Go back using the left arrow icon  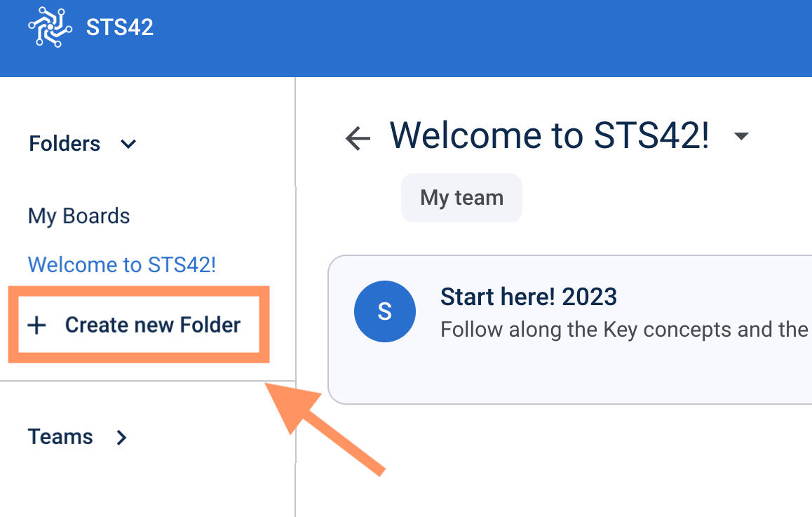(358, 138)
